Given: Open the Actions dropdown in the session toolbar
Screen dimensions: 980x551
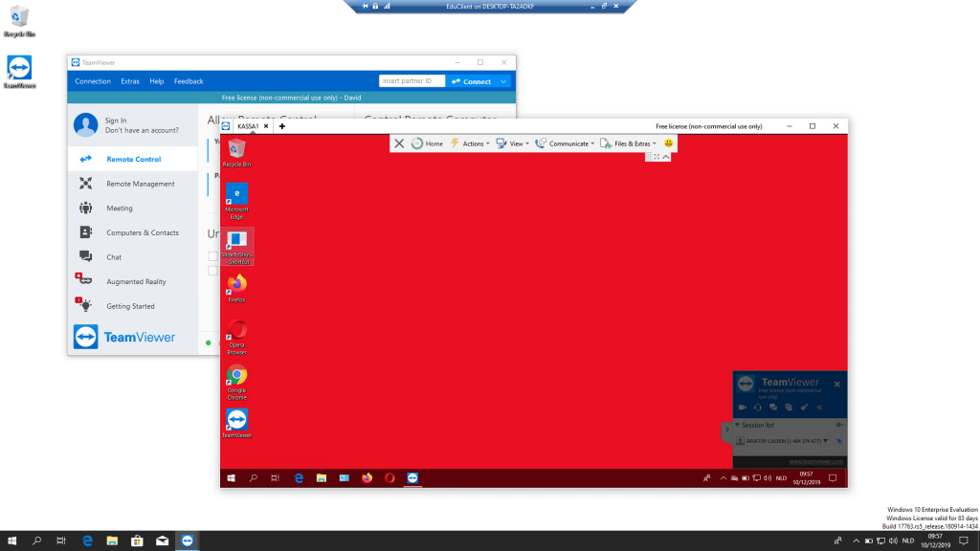Looking at the screenshot, I should tap(471, 143).
